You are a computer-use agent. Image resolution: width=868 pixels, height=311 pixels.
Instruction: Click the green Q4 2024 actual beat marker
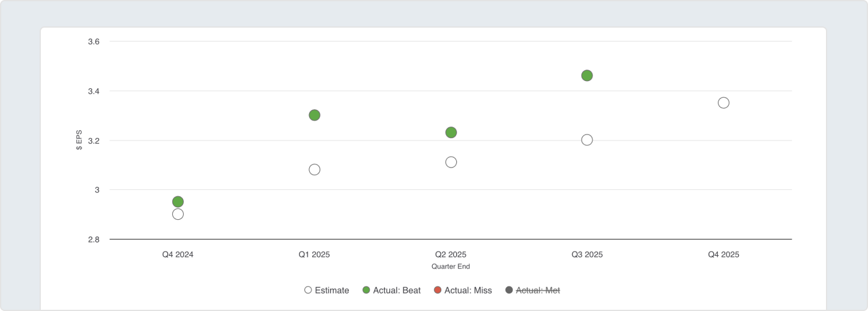click(178, 202)
